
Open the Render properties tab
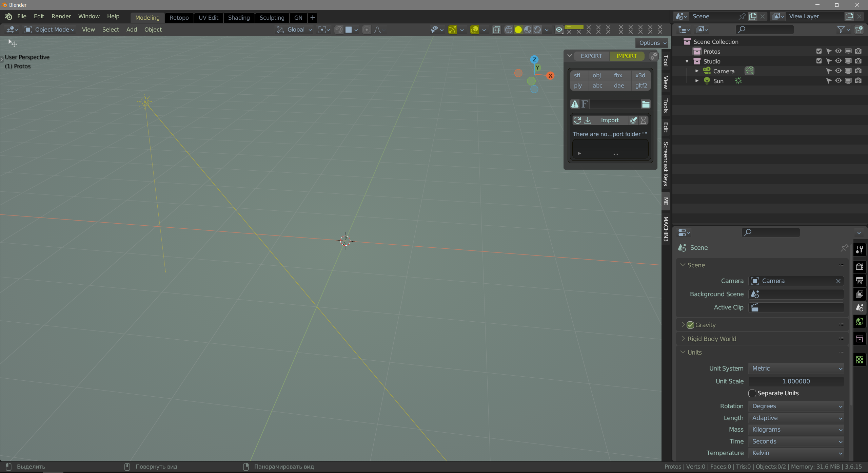[860, 267]
